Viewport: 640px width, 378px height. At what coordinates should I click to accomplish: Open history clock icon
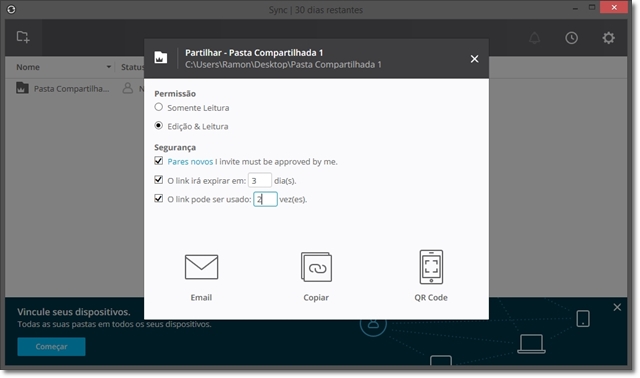click(571, 38)
